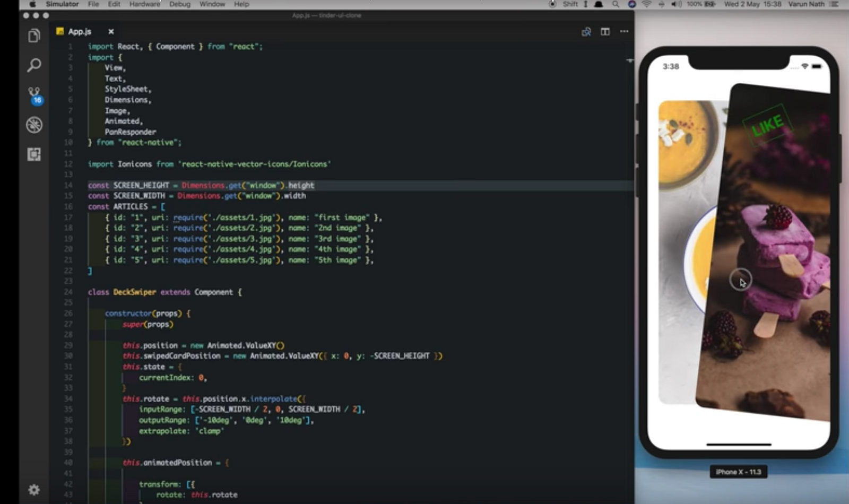Open the Edit menu
The height and width of the screenshot is (504, 849).
(114, 4)
